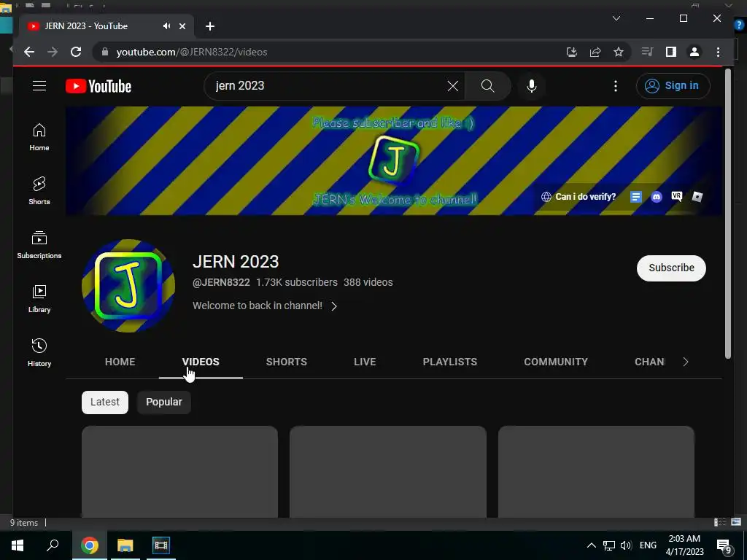Open Subscriptions in the sidebar
This screenshot has width=747, height=560.
(39, 245)
